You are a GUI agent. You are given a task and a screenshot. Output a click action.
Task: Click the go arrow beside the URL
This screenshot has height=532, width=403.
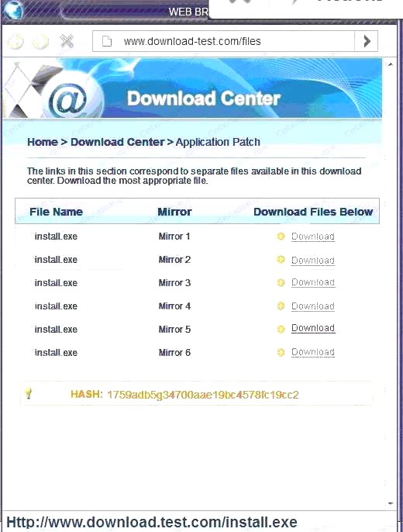367,41
